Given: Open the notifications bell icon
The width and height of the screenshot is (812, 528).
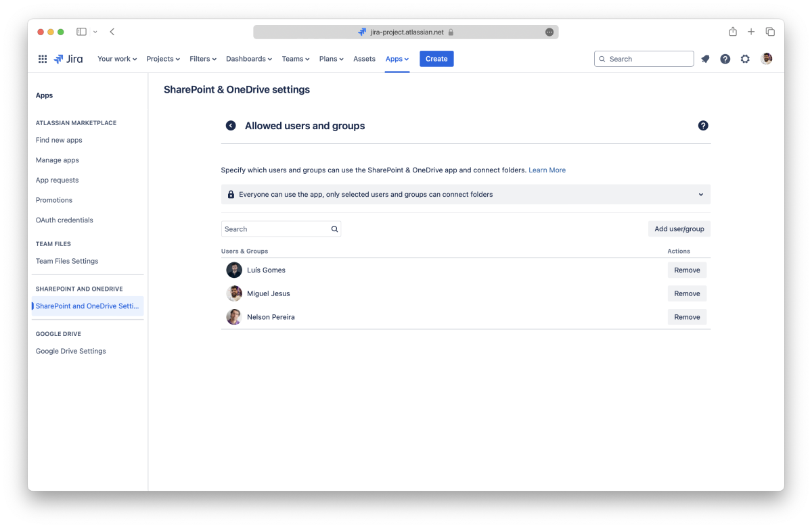Looking at the screenshot, I should click(x=705, y=59).
